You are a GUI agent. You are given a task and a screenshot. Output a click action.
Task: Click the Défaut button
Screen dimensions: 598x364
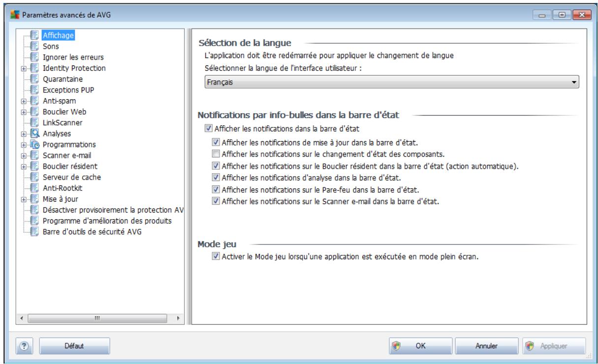pos(74,346)
